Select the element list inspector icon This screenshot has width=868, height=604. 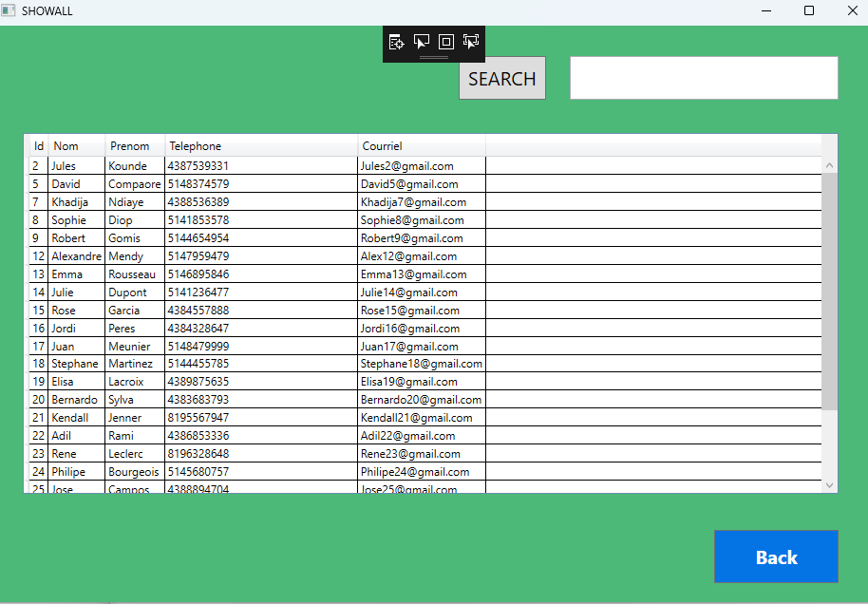click(x=396, y=43)
